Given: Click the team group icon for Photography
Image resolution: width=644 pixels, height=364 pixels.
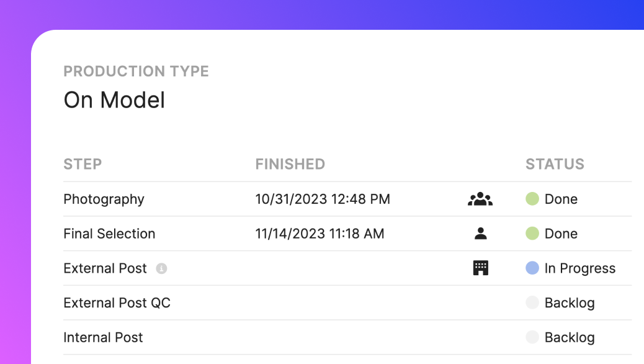Looking at the screenshot, I should point(480,199).
